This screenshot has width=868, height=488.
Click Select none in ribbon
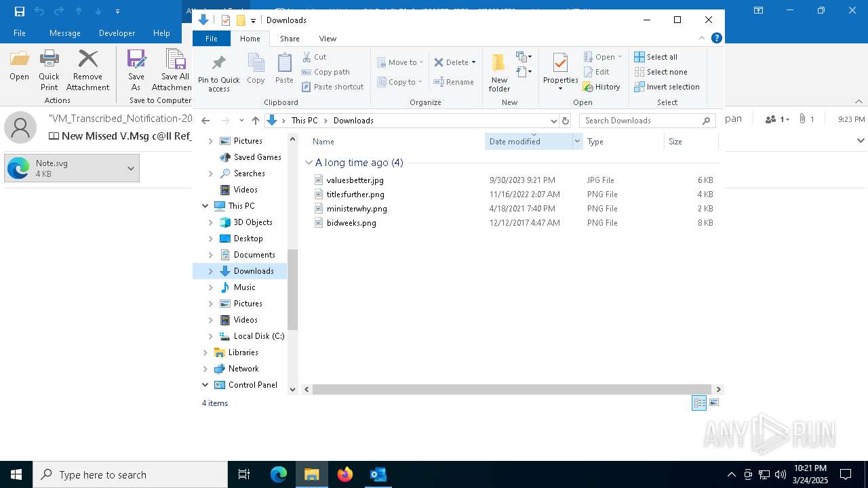click(660, 72)
